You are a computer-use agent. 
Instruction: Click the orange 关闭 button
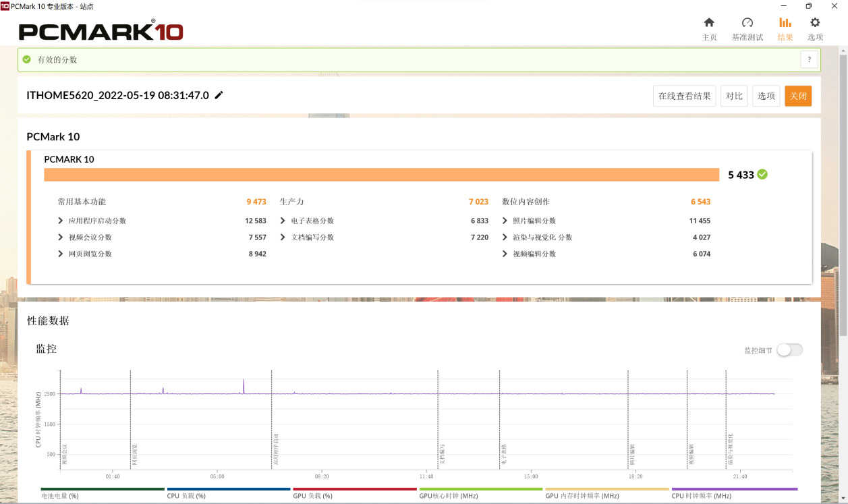coord(798,96)
